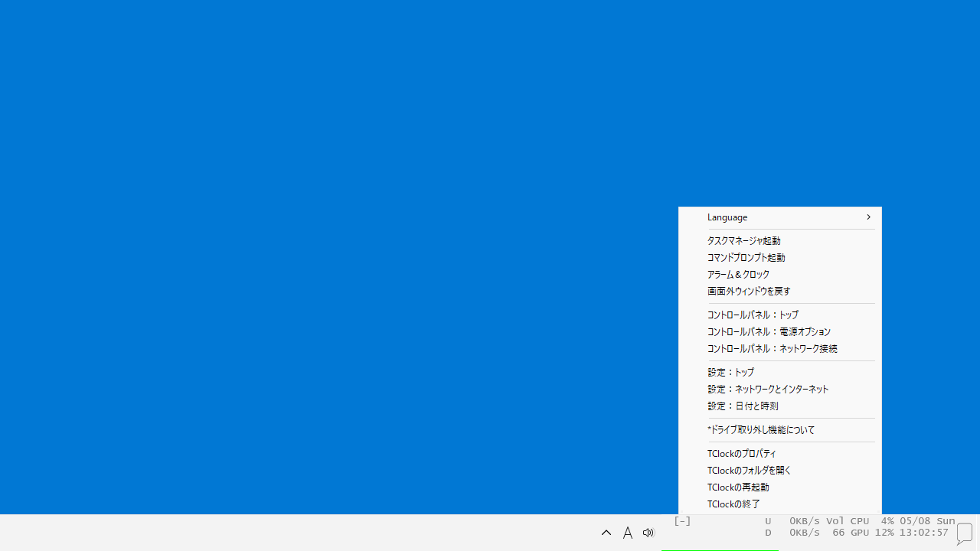The width and height of the screenshot is (980, 551).
Task: Open the notification center icon
Action: click(965, 533)
